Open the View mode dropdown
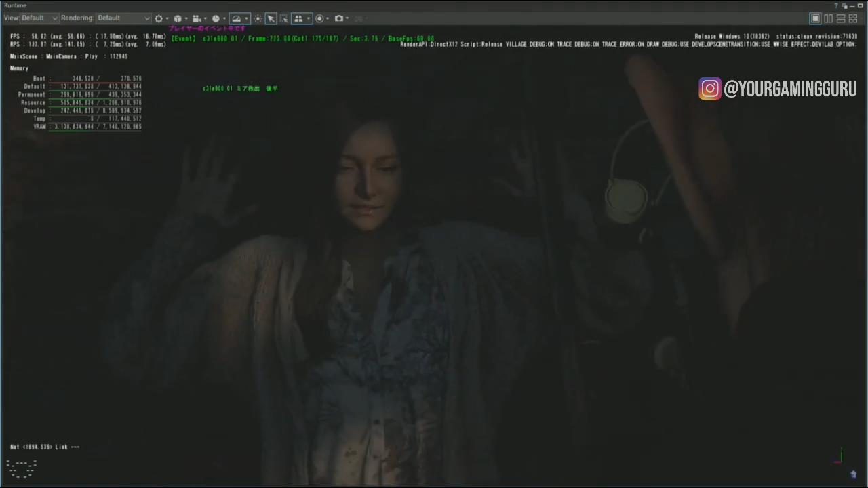Viewport: 868px width, 488px height. 39,18
